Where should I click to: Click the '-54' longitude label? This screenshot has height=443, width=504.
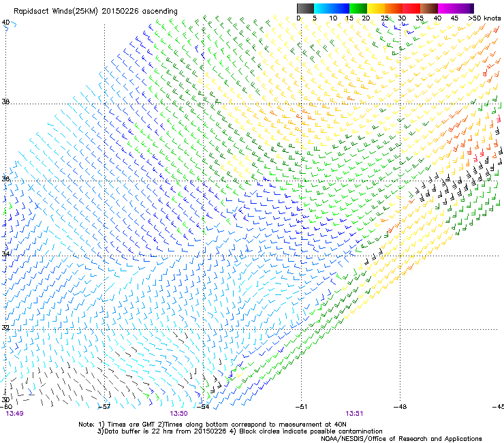[203, 407]
